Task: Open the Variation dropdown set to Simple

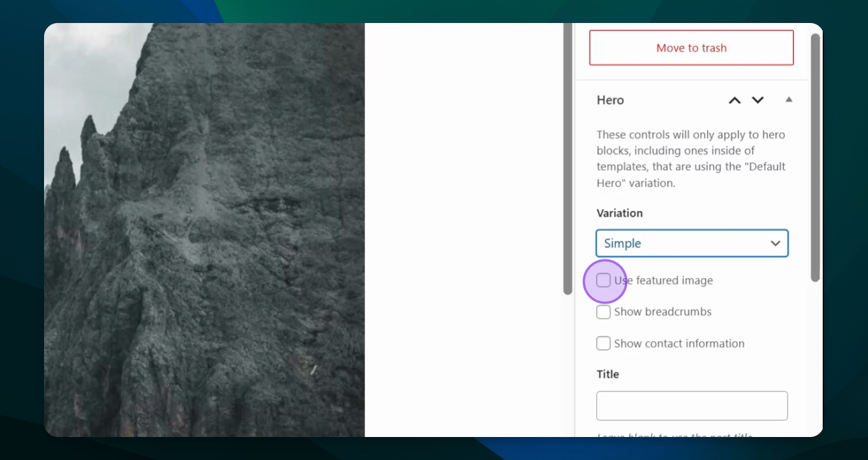Action: (692, 243)
